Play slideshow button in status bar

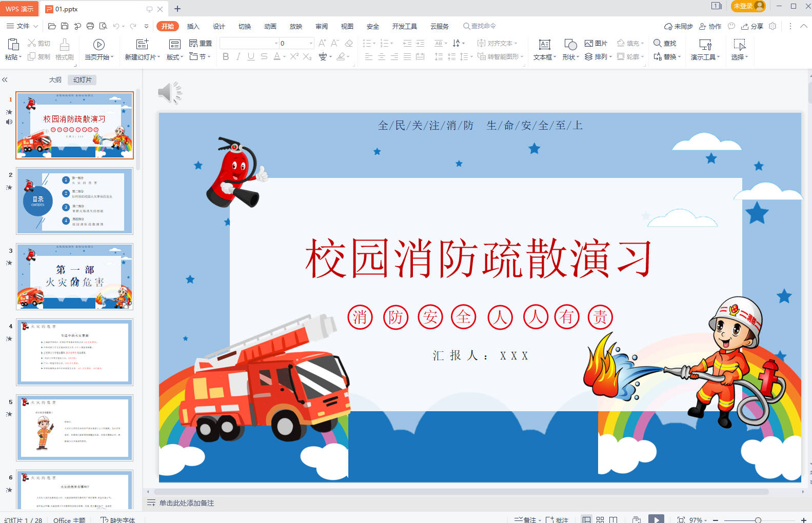pos(656,519)
